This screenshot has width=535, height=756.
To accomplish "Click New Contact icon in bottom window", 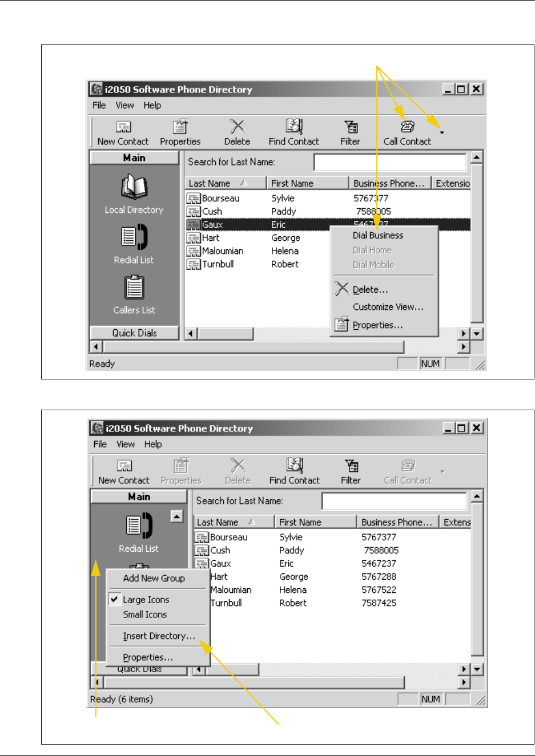I will 124,466.
